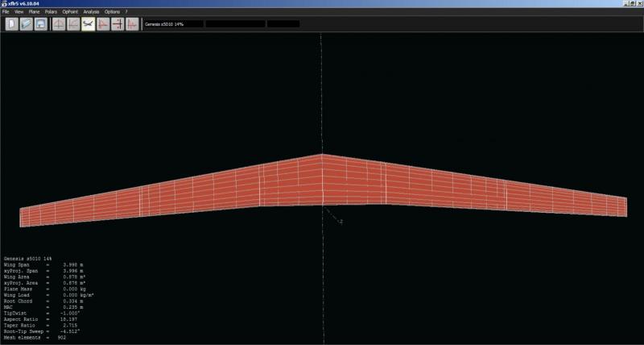Open the ? help menu

[126, 13]
